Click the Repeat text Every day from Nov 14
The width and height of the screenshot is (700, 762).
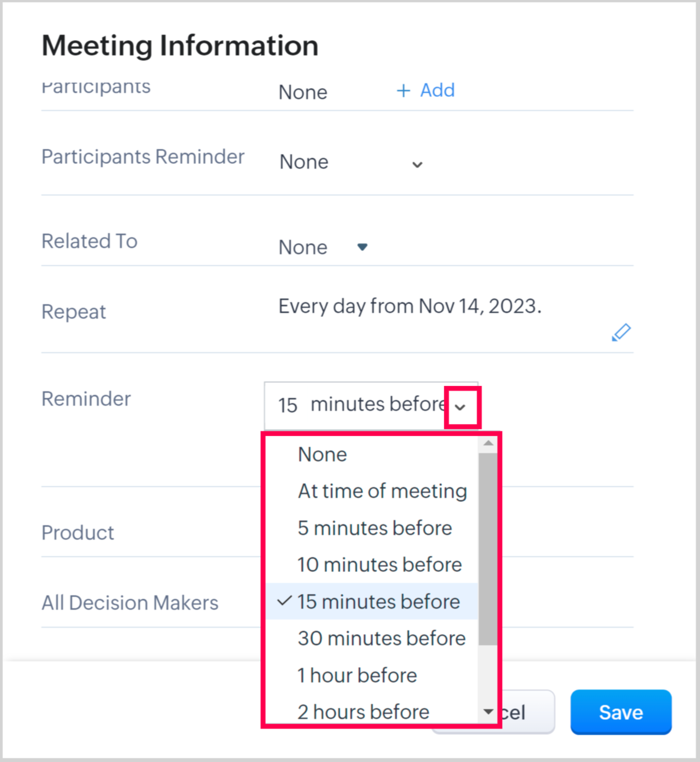click(410, 307)
